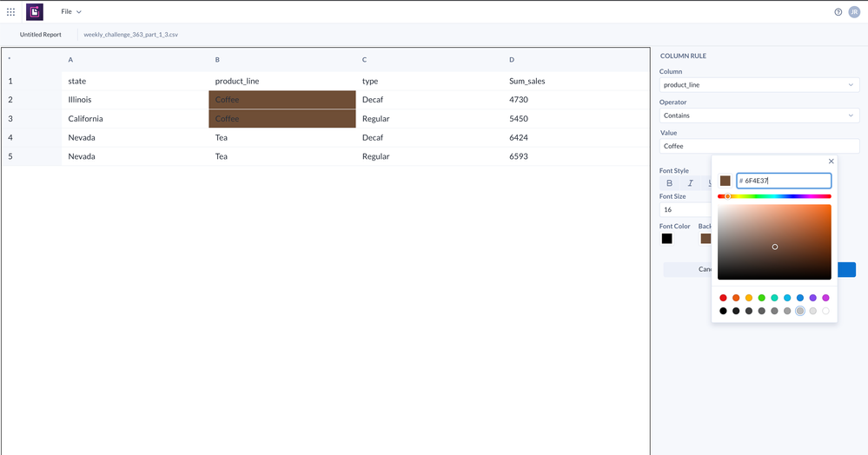Click the 'state' header cell
Viewport: 868px width, 455px height.
(x=135, y=81)
